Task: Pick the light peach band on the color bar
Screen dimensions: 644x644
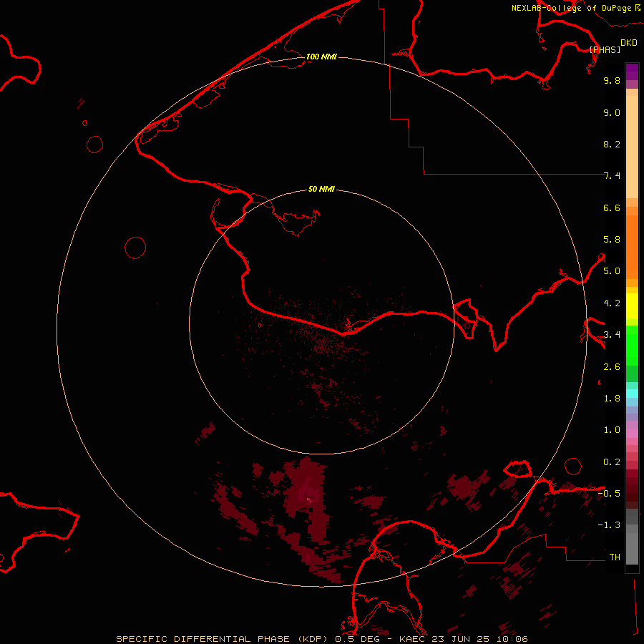Action: coord(632,147)
